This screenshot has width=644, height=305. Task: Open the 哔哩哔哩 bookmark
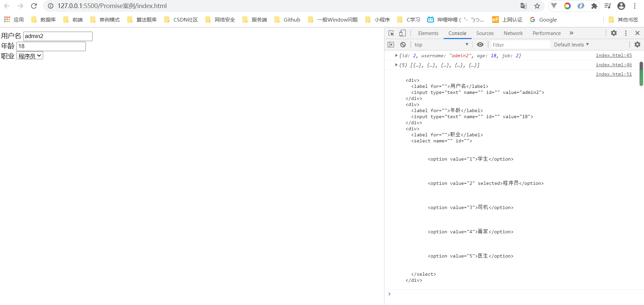(x=456, y=20)
